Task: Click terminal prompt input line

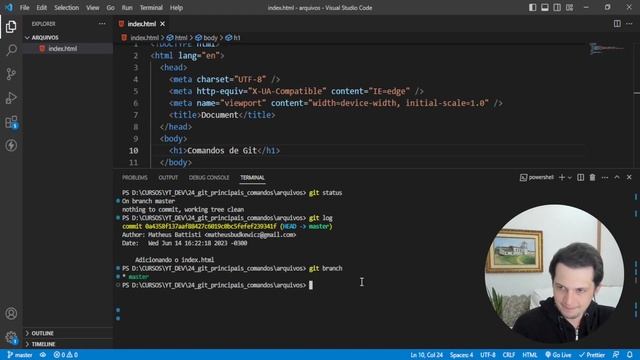Action: pos(310,285)
